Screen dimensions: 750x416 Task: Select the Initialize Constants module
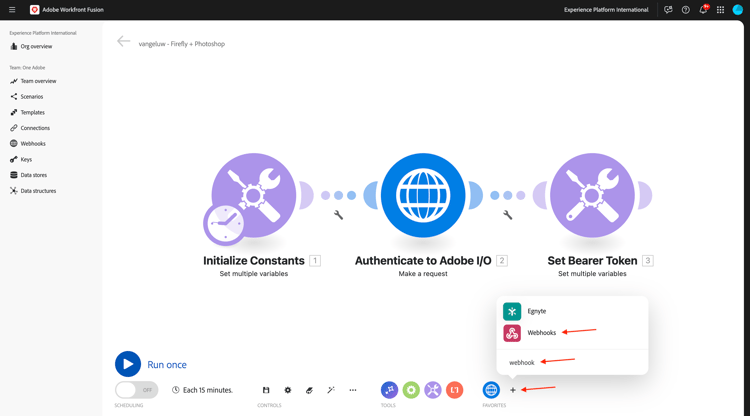click(x=254, y=195)
